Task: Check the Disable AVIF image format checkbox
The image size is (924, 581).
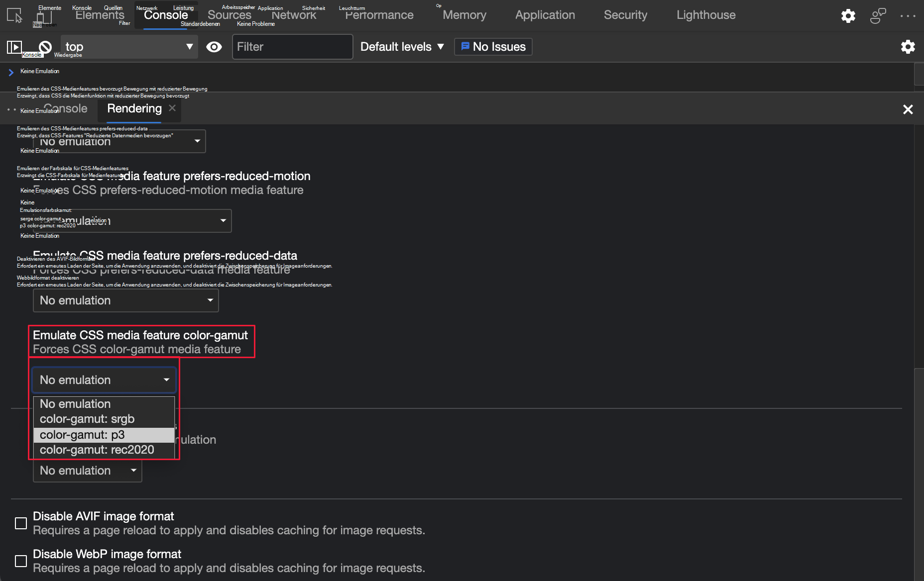Action: click(20, 523)
